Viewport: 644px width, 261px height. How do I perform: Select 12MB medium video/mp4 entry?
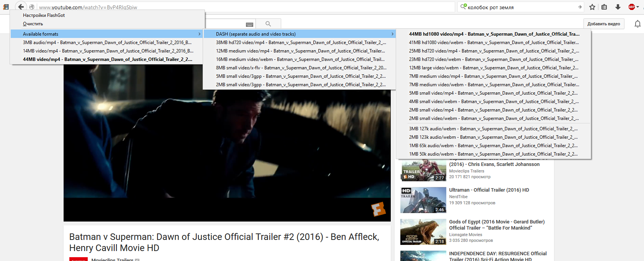tap(300, 51)
